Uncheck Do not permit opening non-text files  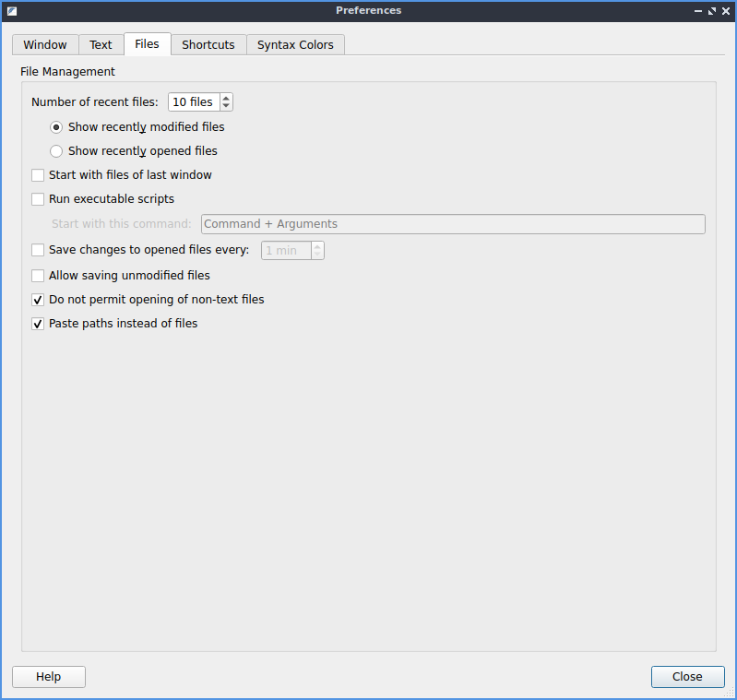pyautogui.click(x=38, y=300)
